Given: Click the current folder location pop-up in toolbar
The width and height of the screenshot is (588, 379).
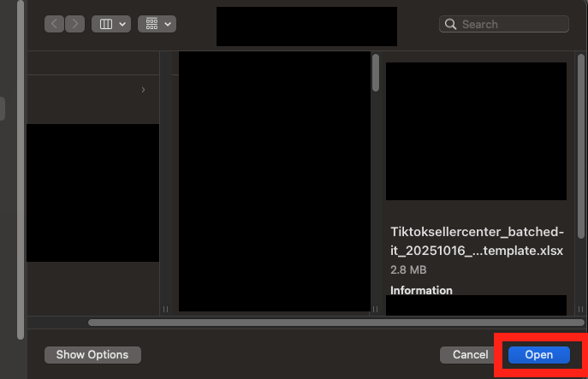Looking at the screenshot, I should pyautogui.click(x=306, y=26).
